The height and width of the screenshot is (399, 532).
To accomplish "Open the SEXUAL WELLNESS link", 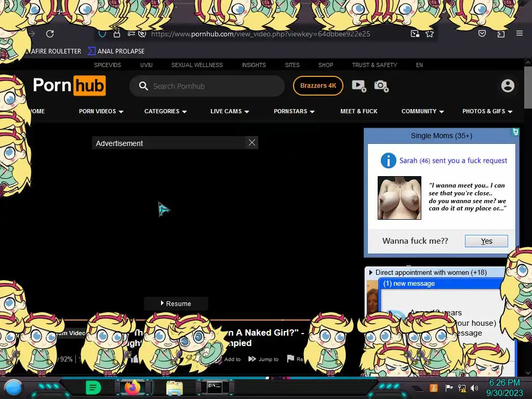I will coord(197,65).
